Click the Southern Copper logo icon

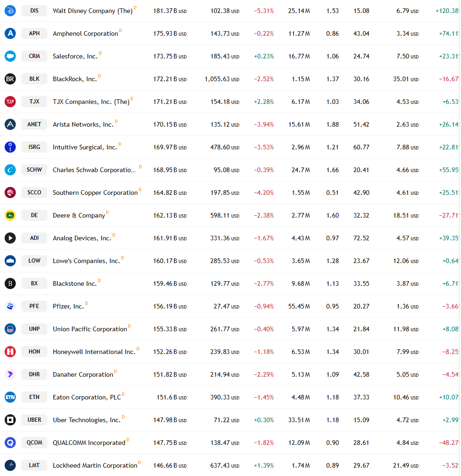tap(10, 193)
